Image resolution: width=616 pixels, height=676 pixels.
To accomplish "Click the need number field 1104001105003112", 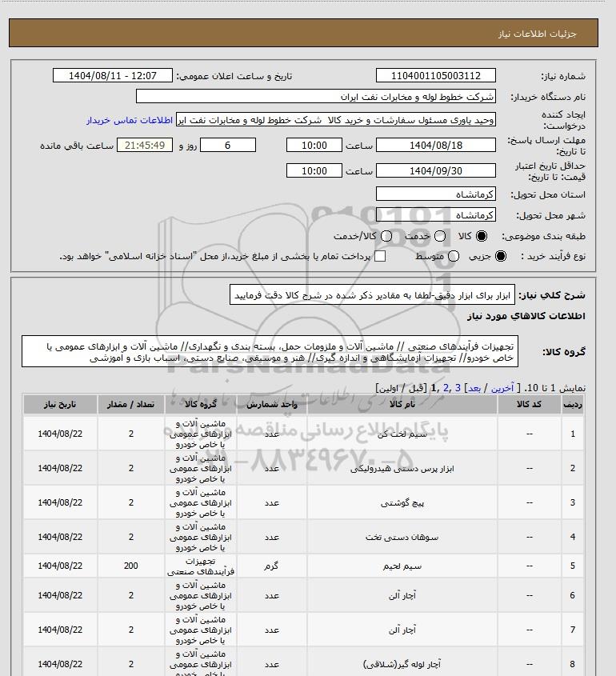I will tap(436, 75).
